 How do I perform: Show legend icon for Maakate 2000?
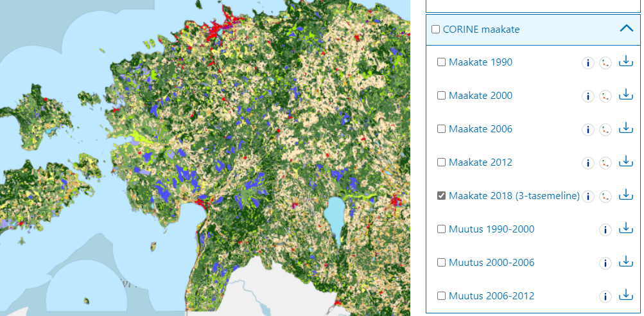[x=605, y=96]
